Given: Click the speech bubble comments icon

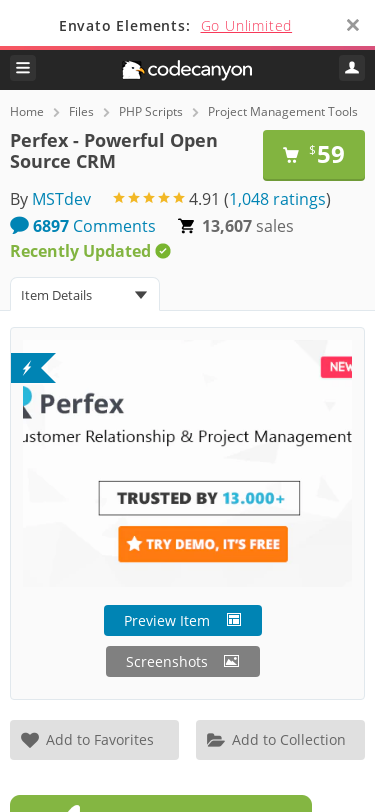Looking at the screenshot, I should coord(20,226).
